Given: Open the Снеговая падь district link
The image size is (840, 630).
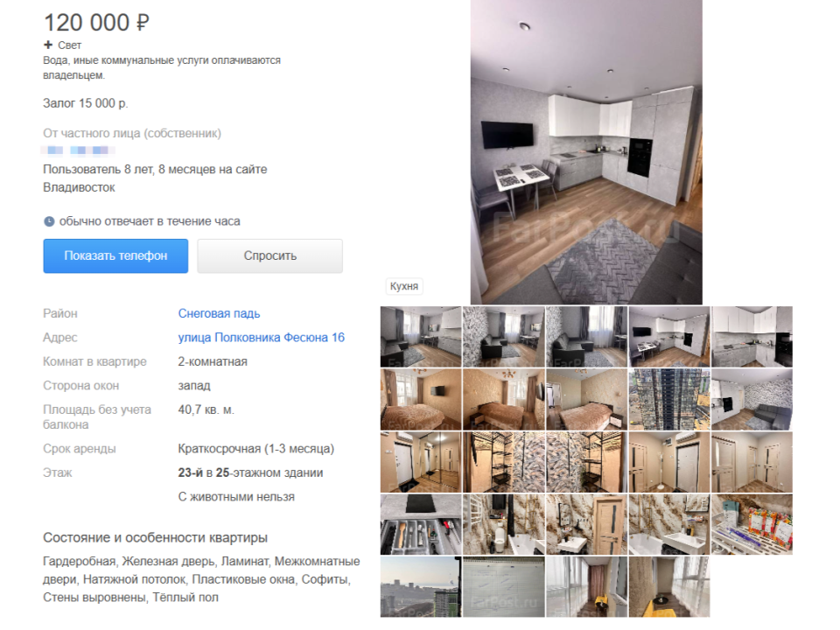Looking at the screenshot, I should [219, 313].
